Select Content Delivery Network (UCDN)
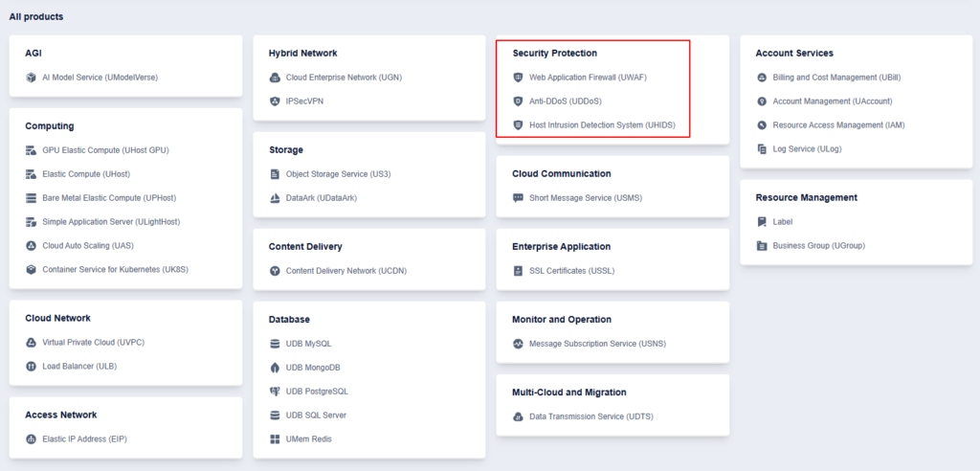 [x=345, y=271]
